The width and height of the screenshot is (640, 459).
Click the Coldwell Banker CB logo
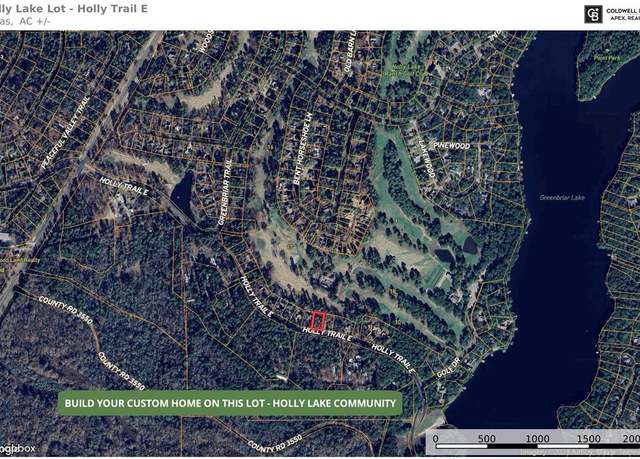click(x=593, y=15)
